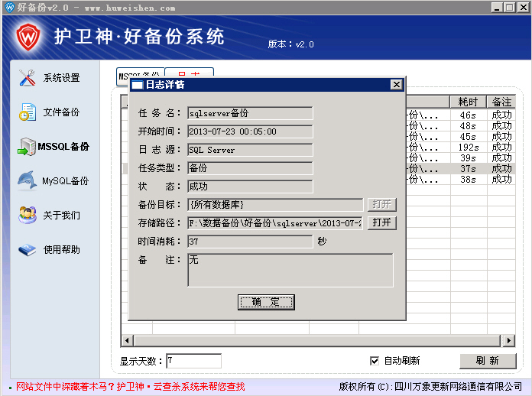
Task: Maximize the 好备份 window
Action: coord(510,8)
